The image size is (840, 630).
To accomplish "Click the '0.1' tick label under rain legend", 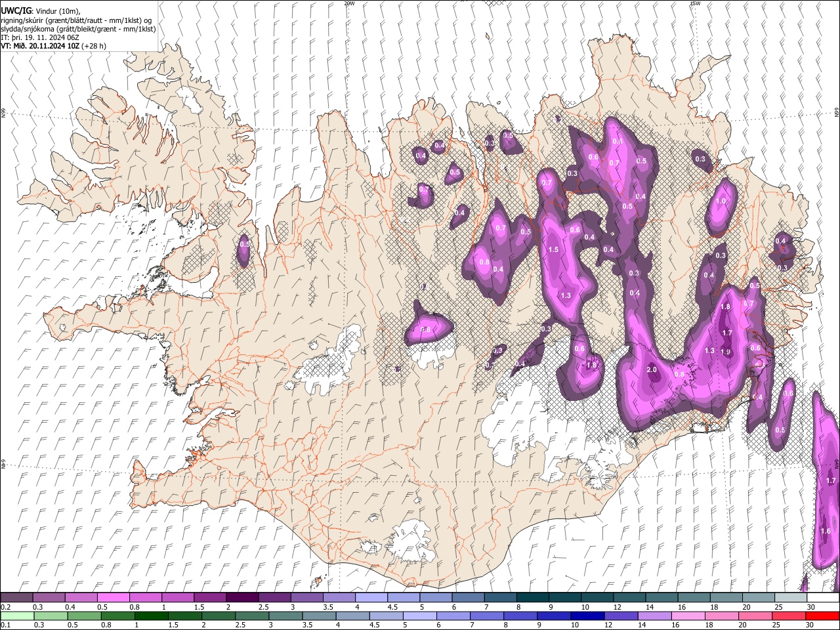I will [x=5, y=625].
